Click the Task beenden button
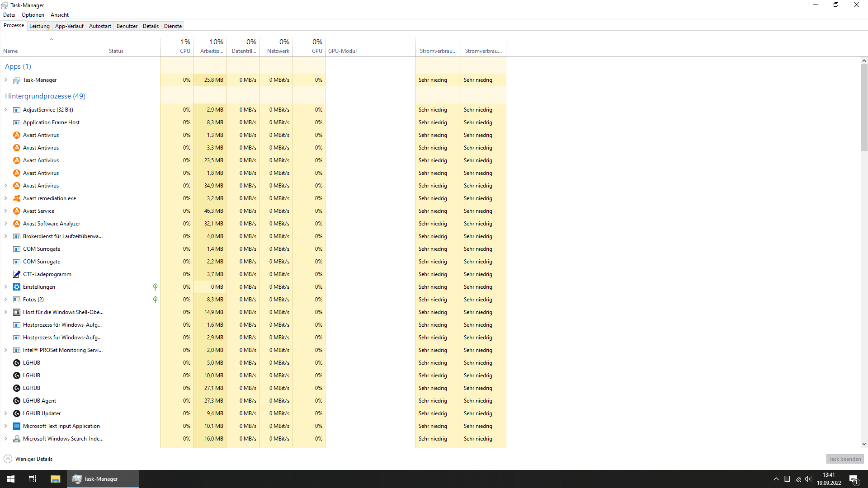Screen dimensions: 868x488 pos(844,459)
